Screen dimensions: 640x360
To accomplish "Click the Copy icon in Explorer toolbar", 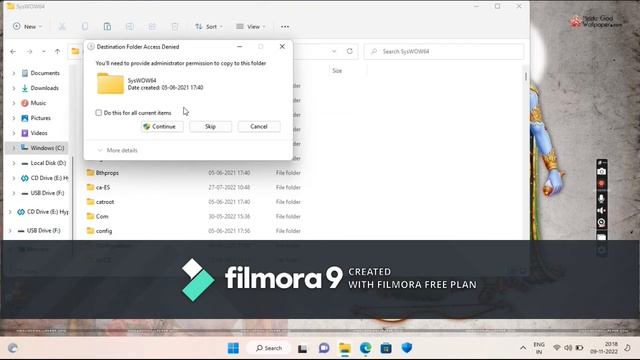I will (85, 27).
